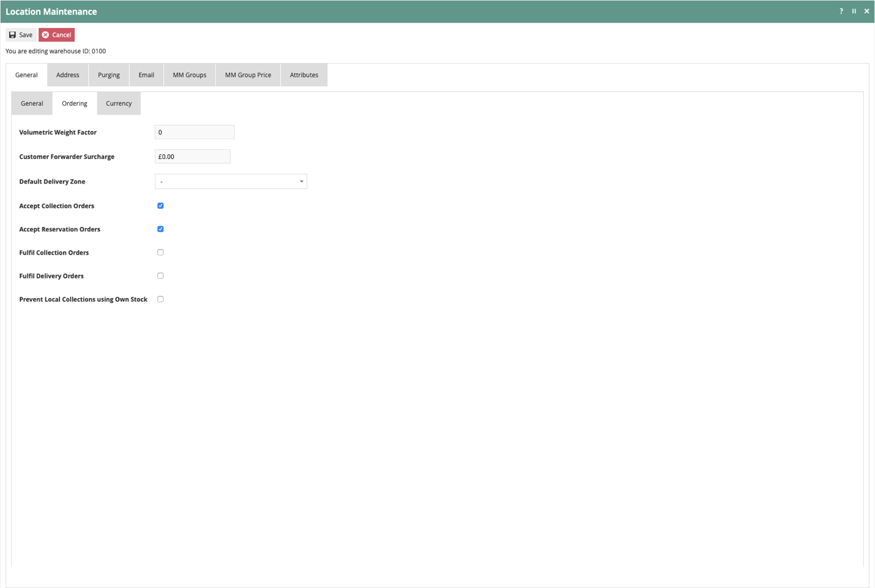Click the pause icon in title bar
The height and width of the screenshot is (588, 875).
click(x=854, y=11)
